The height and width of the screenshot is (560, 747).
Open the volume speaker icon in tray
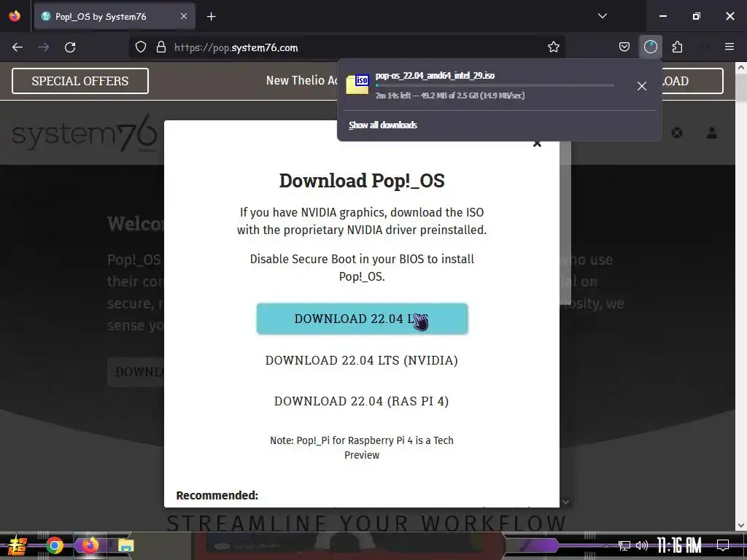642,545
